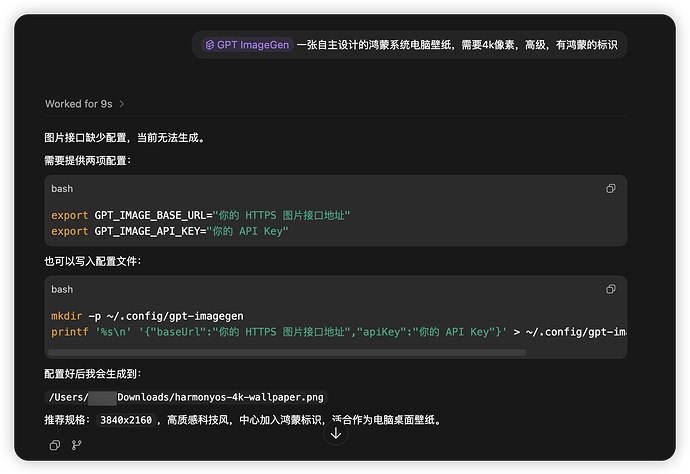
Task: Expand the 'Worked for 9s' details
Action: [x=84, y=104]
